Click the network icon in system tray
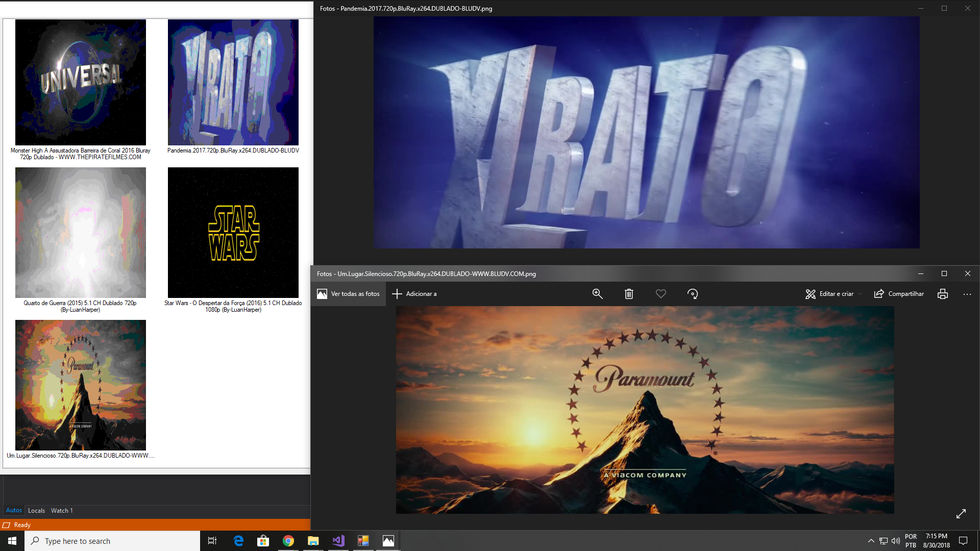Viewport: 980px width, 551px height. 884,541
